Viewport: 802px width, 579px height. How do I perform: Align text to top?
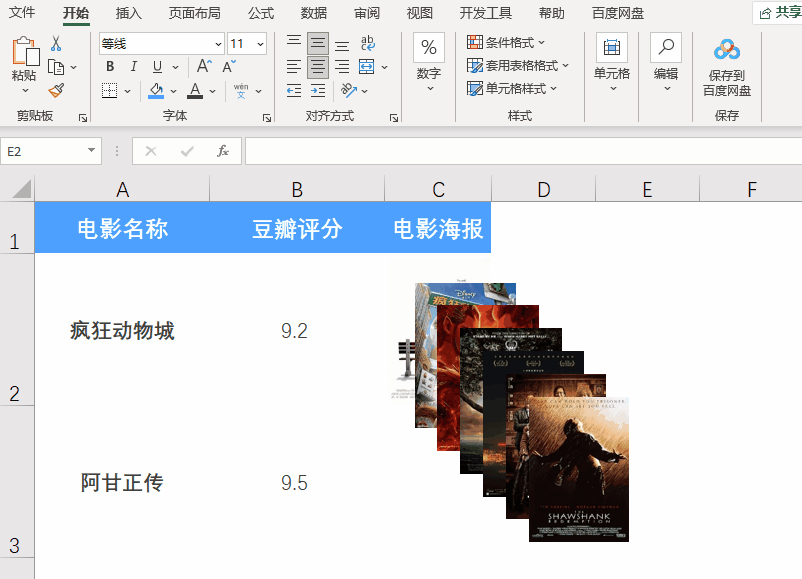[294, 44]
